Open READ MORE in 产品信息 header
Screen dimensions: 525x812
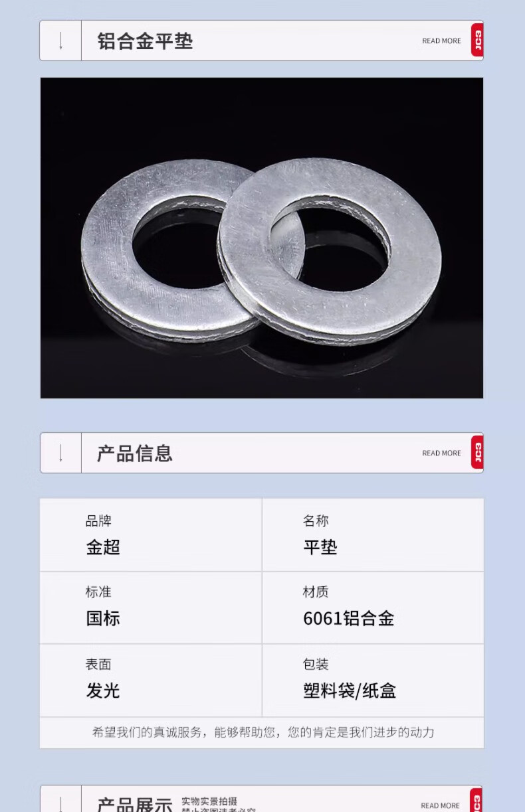(x=441, y=453)
